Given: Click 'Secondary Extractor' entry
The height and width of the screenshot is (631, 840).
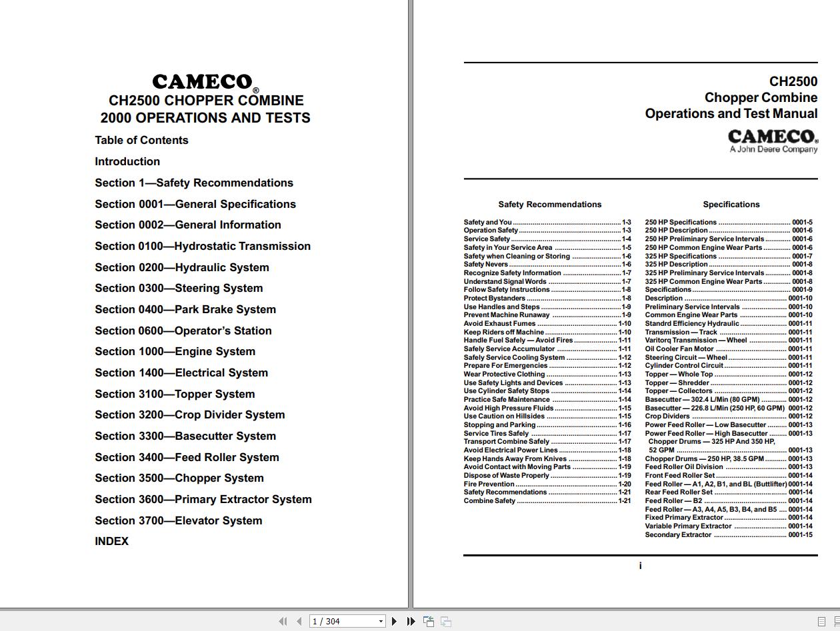Looking at the screenshot, I should (x=729, y=534).
